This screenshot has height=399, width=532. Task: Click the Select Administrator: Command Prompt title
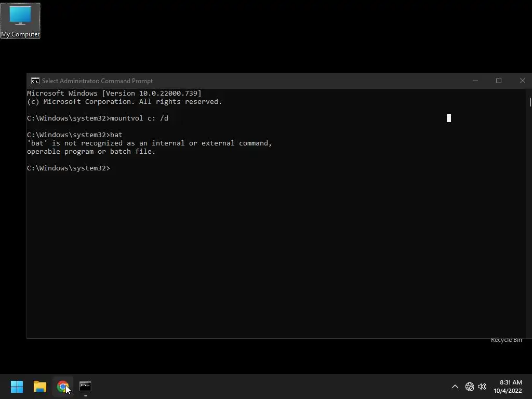[x=97, y=81]
